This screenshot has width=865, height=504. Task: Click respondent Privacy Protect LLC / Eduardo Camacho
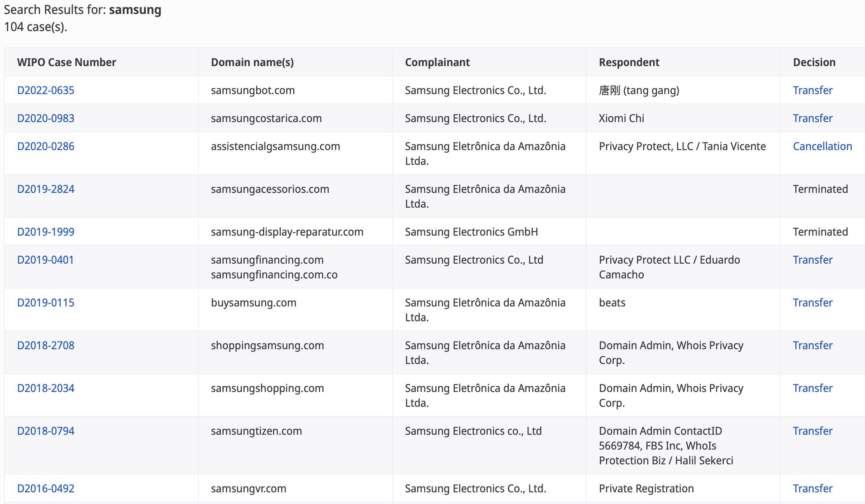coord(669,267)
